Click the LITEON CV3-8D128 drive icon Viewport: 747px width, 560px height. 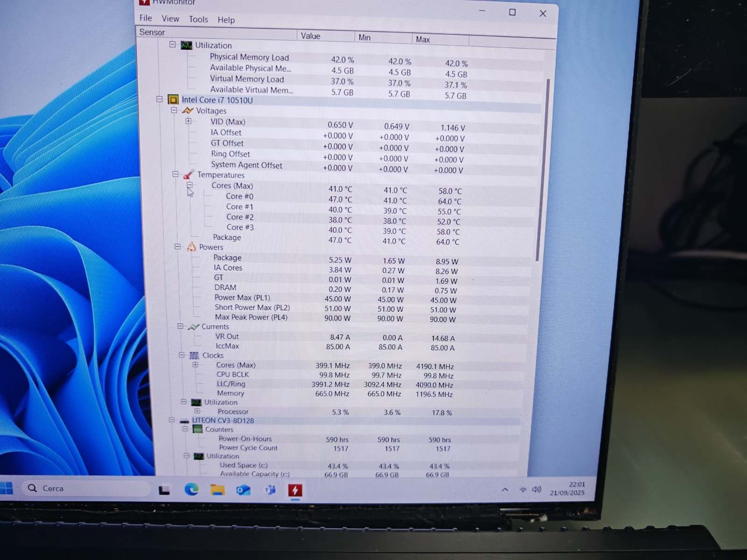(x=184, y=420)
